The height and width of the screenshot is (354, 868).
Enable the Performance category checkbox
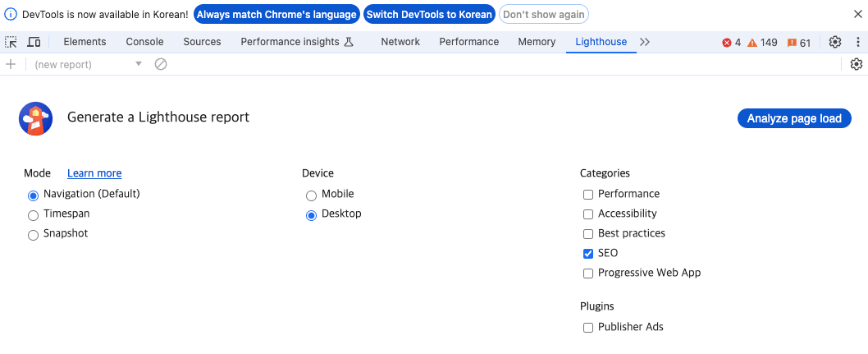click(x=588, y=195)
